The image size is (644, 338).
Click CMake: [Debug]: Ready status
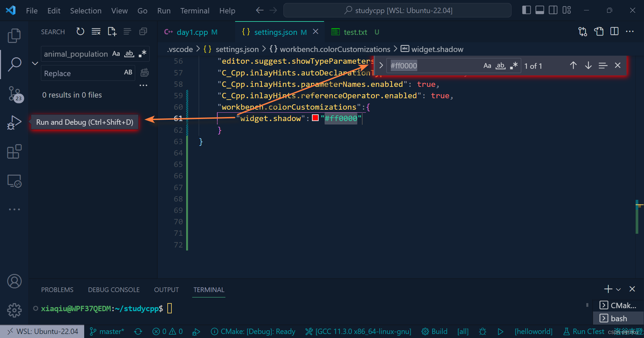pyautogui.click(x=253, y=331)
